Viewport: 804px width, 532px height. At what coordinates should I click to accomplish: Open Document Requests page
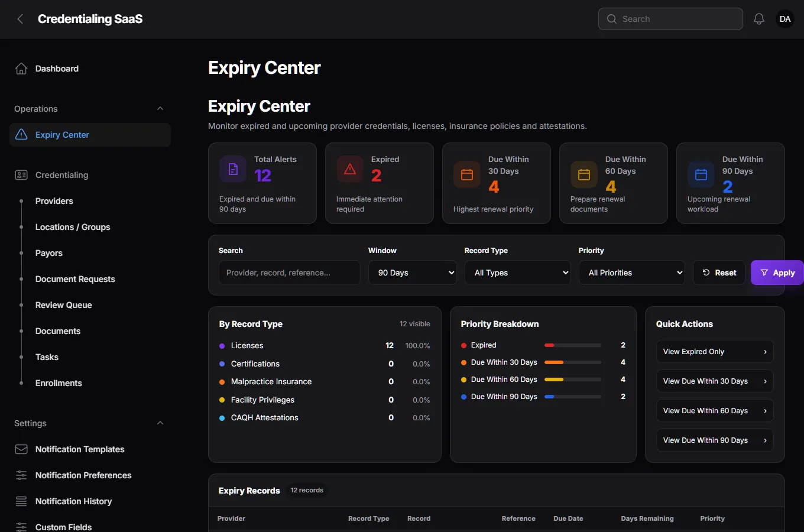click(x=75, y=279)
